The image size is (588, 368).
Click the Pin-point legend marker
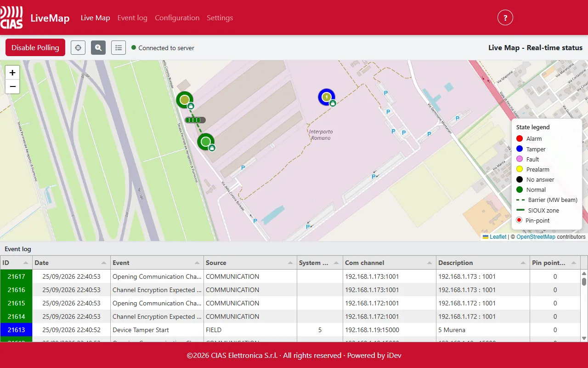coord(519,220)
